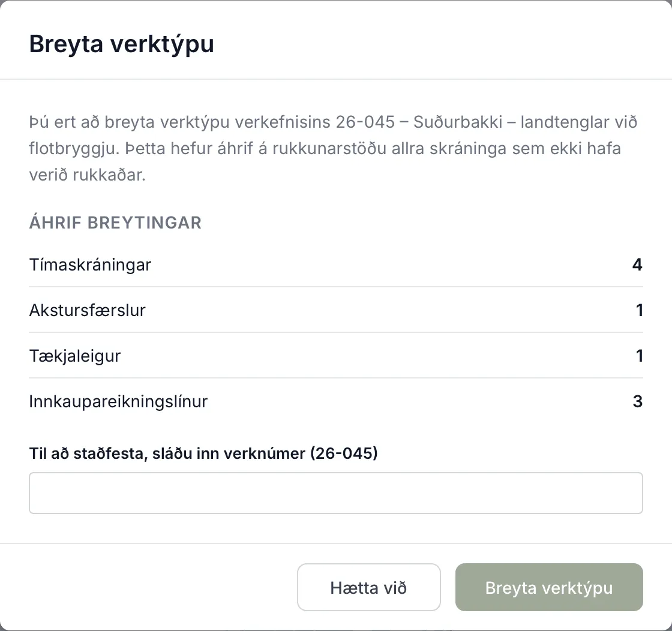Click the Tækjaleigur count value 1
The width and height of the screenshot is (672, 631).
(639, 356)
